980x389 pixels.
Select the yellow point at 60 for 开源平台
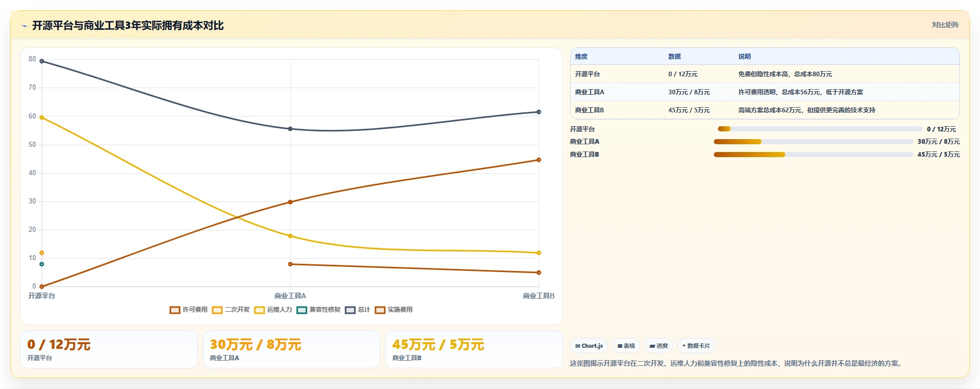click(42, 117)
